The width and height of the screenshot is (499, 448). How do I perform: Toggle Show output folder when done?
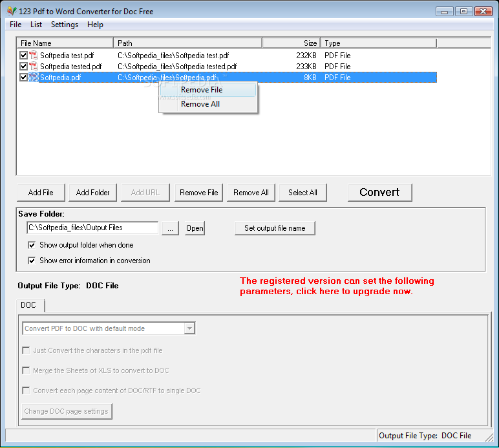32,245
